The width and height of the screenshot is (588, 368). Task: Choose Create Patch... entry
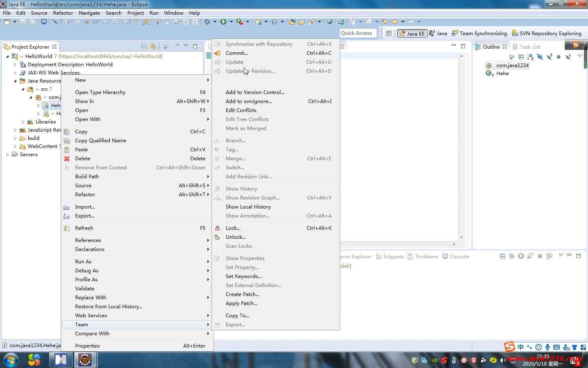click(276, 294)
